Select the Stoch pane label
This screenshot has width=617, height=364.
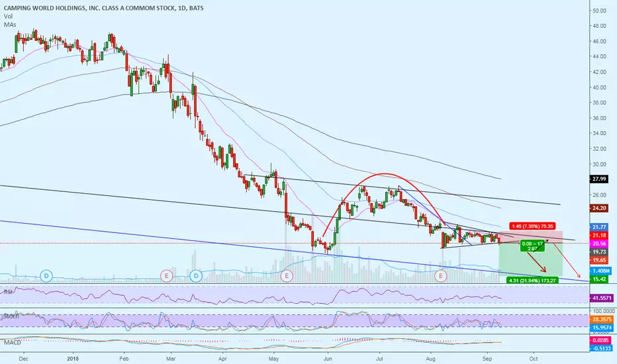pos(11,316)
